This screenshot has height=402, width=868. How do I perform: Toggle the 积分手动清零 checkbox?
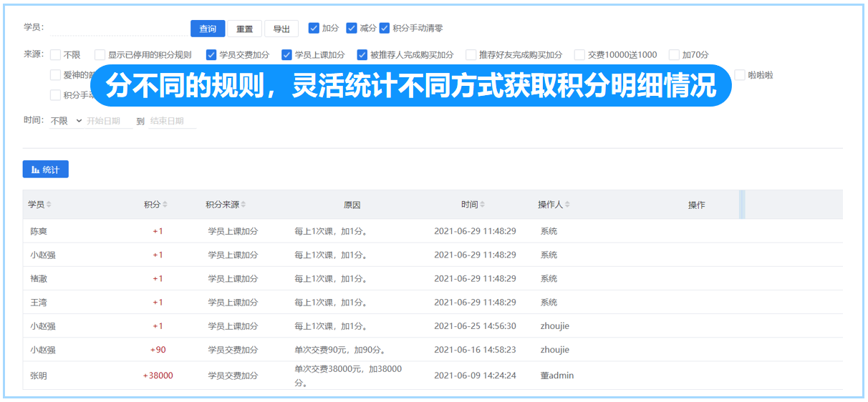click(385, 28)
